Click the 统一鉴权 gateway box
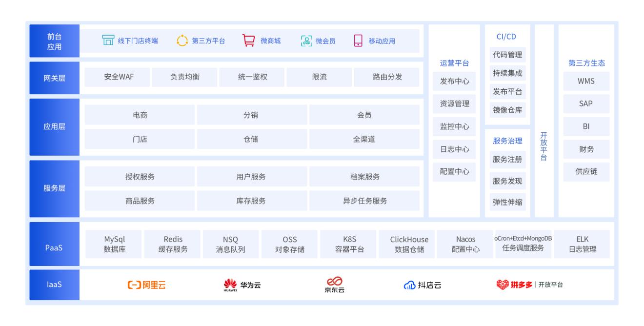This screenshot has height=326, width=644. [252, 77]
